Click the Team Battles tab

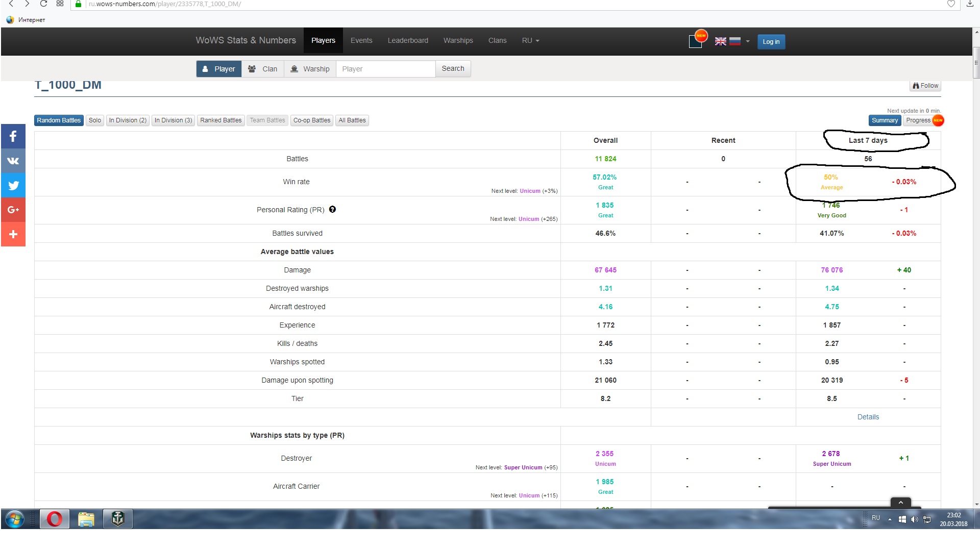coord(267,120)
